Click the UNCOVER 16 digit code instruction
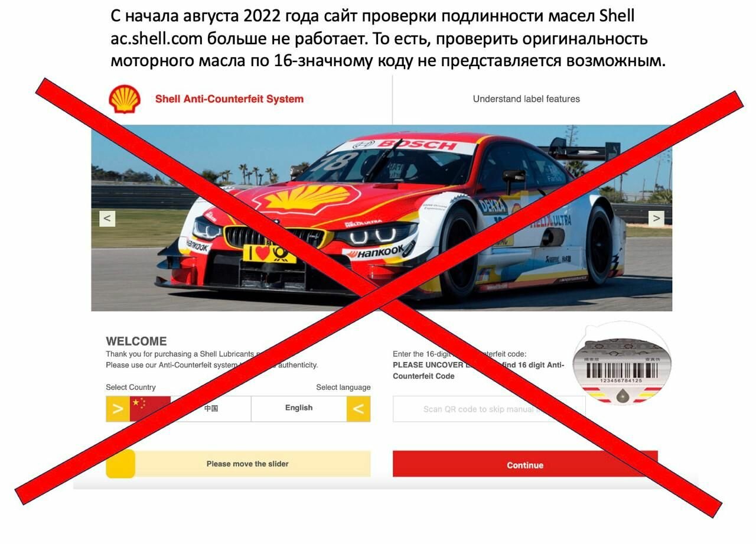This screenshot has width=756, height=544. pos(478,371)
